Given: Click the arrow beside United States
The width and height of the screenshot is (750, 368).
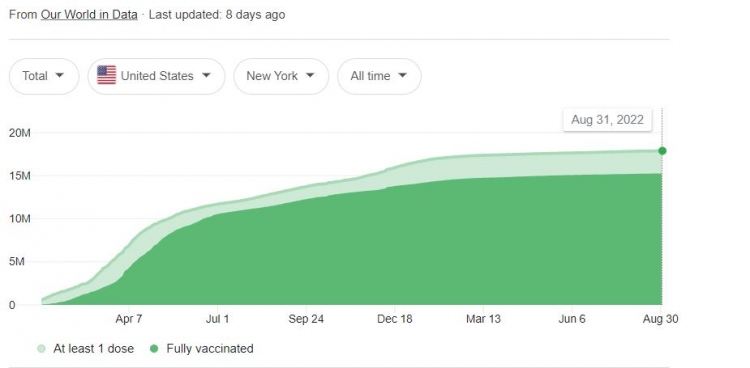Looking at the screenshot, I should (x=206, y=76).
